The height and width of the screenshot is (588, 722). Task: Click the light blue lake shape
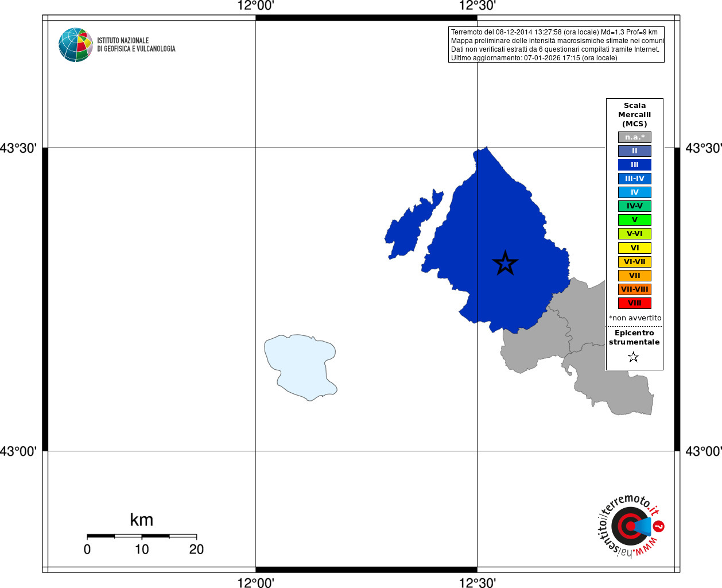click(300, 366)
